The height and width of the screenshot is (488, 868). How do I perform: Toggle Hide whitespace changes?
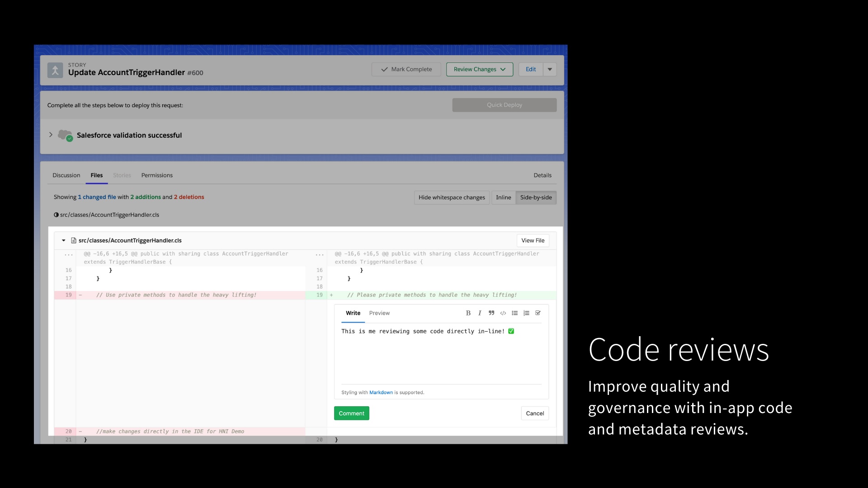(451, 197)
